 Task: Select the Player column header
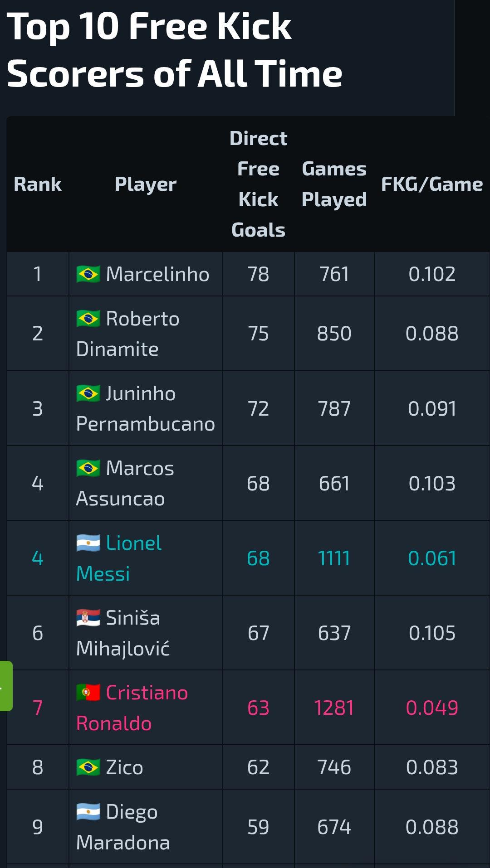(145, 184)
